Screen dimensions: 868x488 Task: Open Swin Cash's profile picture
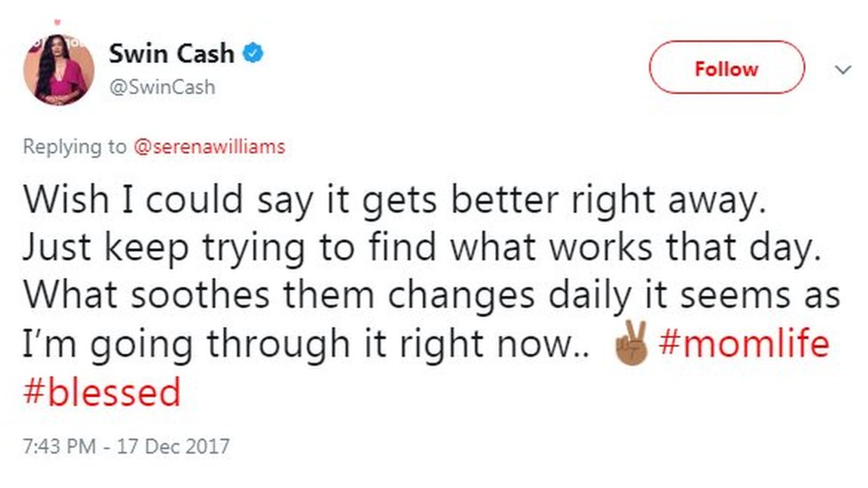pyautogui.click(x=59, y=70)
